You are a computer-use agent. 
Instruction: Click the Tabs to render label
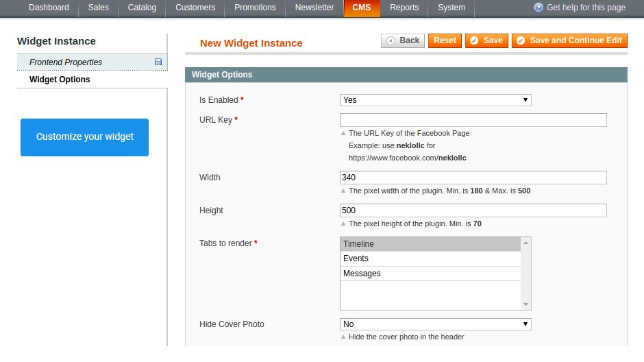click(x=225, y=243)
